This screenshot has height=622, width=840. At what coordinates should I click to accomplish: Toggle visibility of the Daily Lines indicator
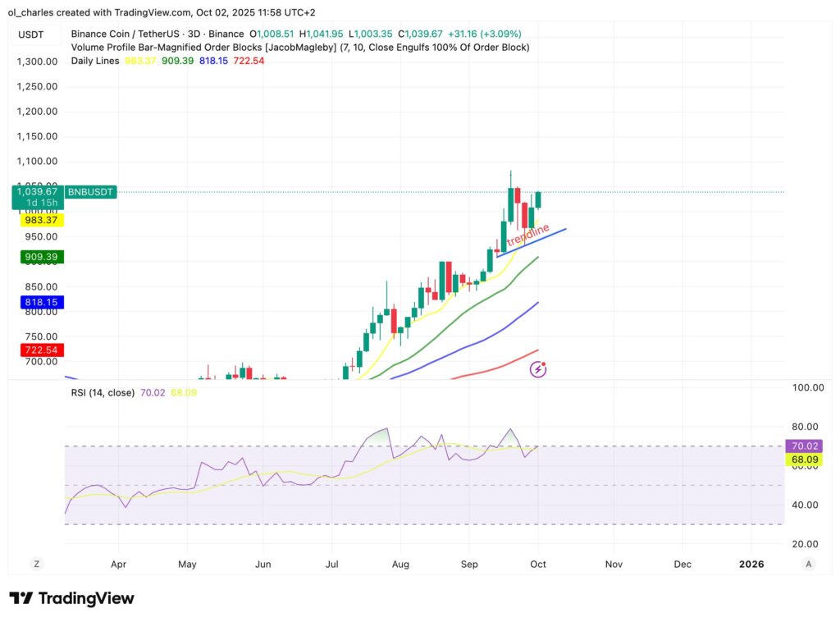tap(94, 60)
